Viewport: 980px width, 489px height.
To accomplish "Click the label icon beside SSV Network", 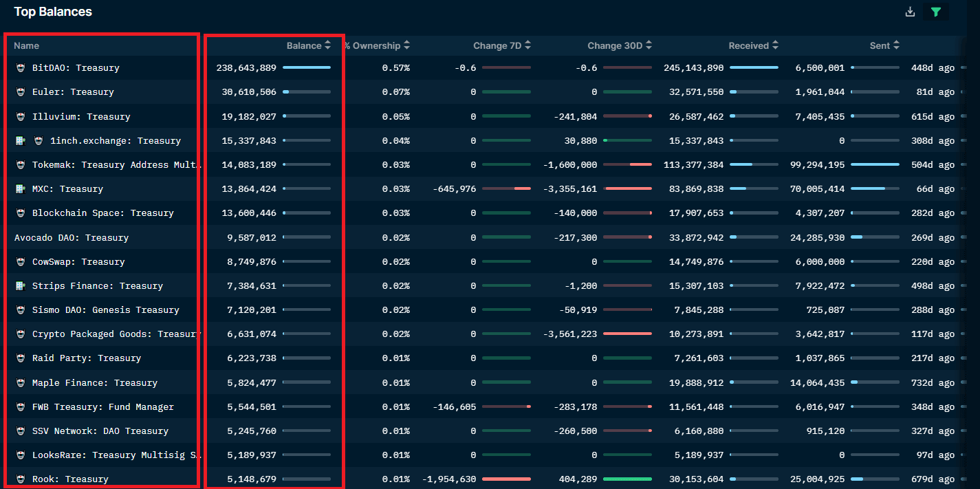I will pyautogui.click(x=20, y=431).
